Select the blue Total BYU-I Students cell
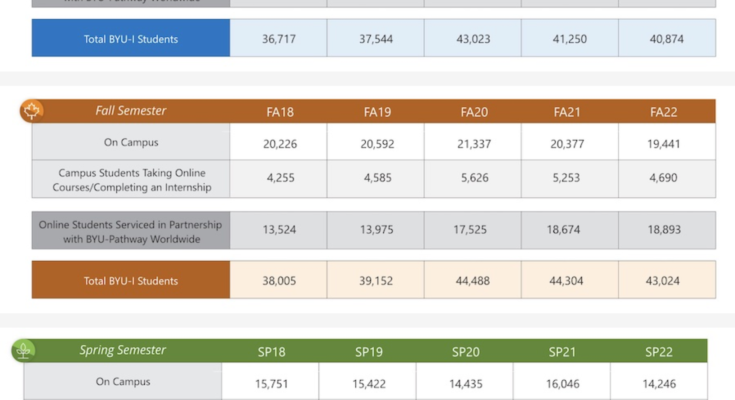735x400 pixels. pyautogui.click(x=131, y=39)
